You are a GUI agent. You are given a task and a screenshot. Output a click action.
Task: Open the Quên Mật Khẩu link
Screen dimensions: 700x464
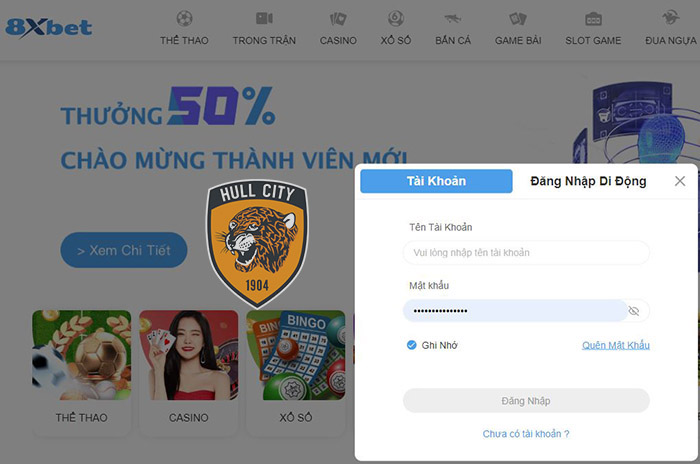616,345
